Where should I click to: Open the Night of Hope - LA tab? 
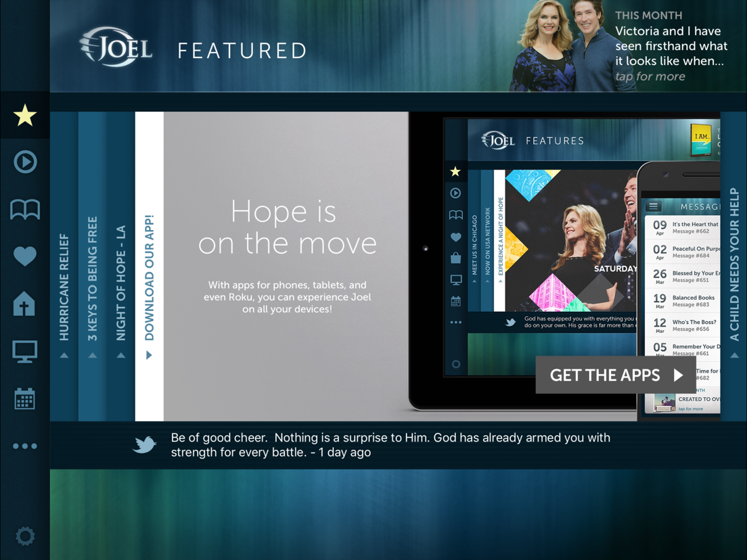(x=120, y=266)
